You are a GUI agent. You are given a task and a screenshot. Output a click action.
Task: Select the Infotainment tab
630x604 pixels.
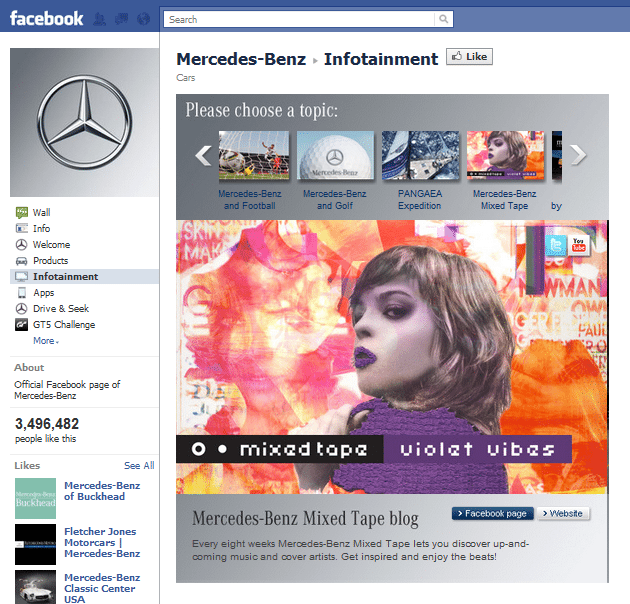tap(65, 276)
